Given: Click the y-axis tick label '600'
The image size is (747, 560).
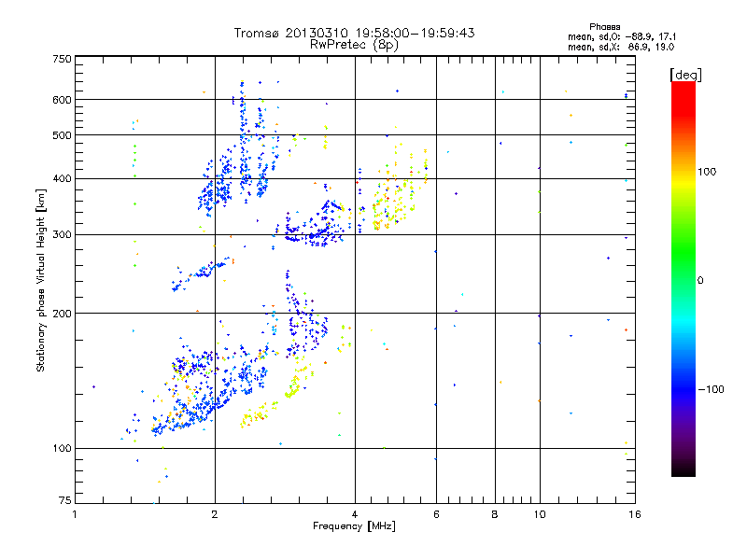Looking at the screenshot, I should [63, 100].
